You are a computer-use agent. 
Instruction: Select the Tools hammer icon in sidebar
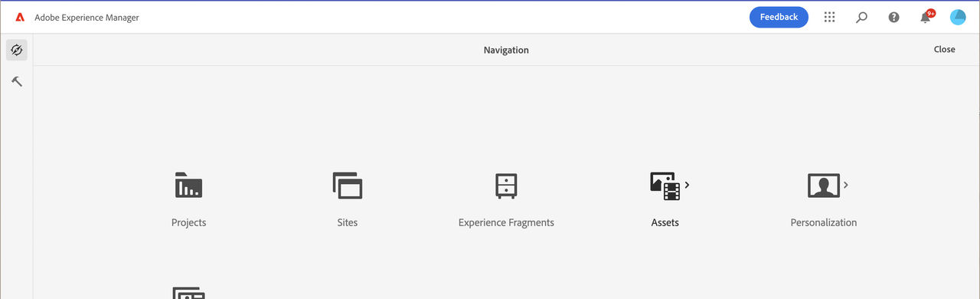[17, 81]
